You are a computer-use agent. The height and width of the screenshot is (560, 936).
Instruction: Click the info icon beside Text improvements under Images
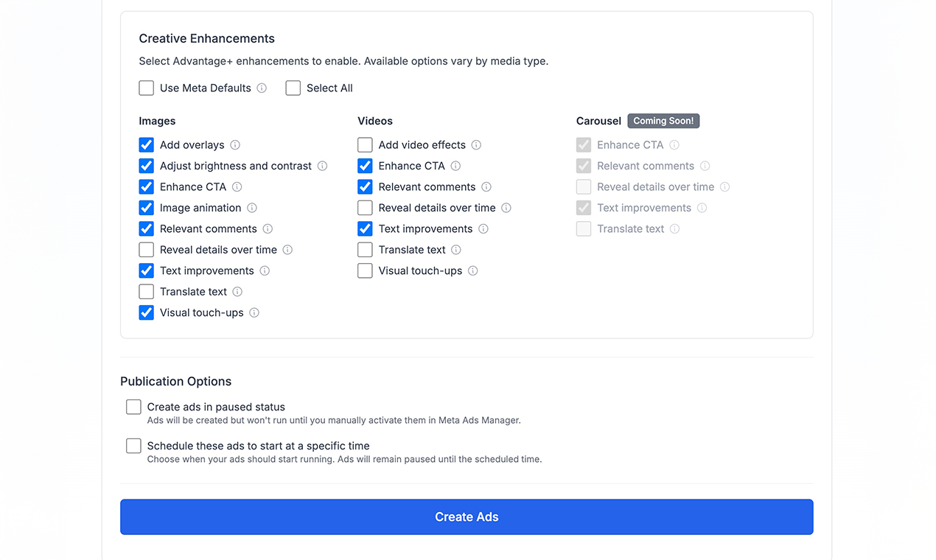264,270
